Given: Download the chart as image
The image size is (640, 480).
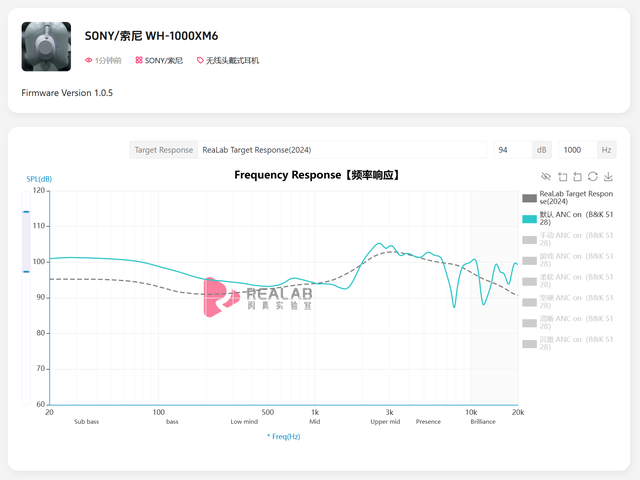Looking at the screenshot, I should pos(608,176).
